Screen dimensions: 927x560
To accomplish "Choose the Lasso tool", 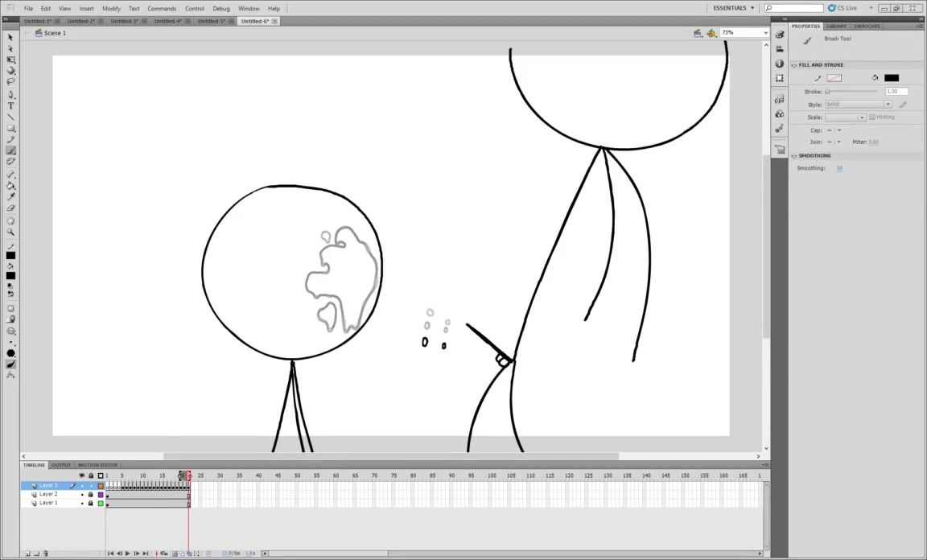I will click(10, 81).
